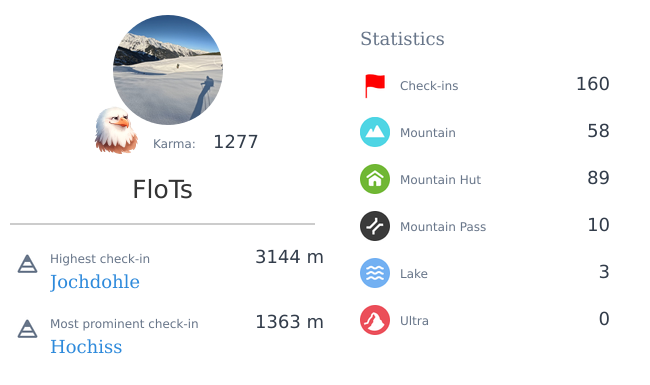This screenshot has height=385, width=650.
Task: Open the Jochdohle link
Action: (x=95, y=282)
